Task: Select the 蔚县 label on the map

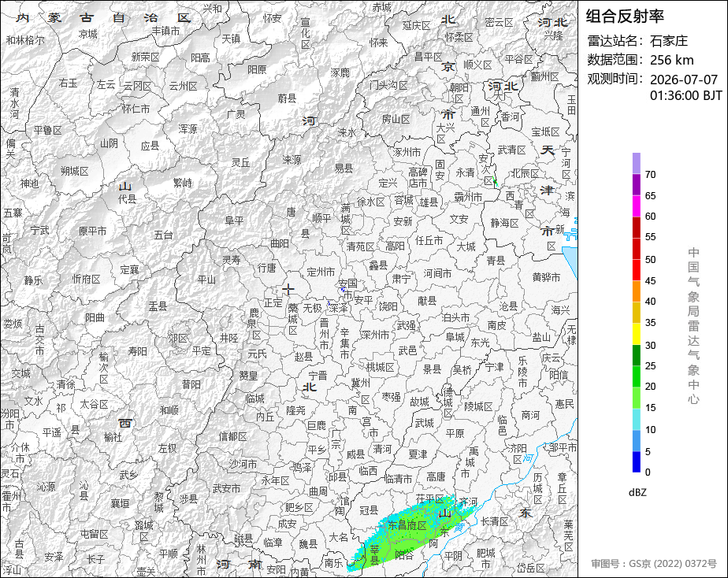Action: coord(287,98)
